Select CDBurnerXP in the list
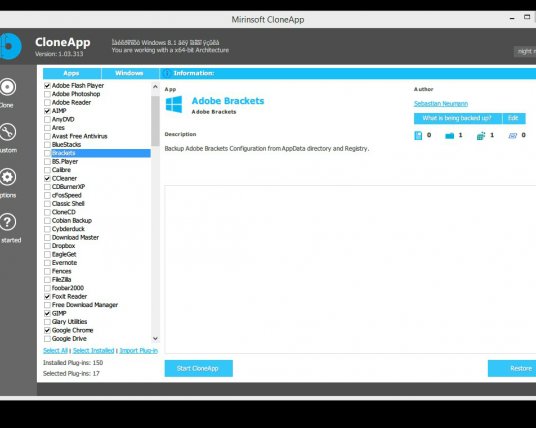536x428 pixels. 68,187
